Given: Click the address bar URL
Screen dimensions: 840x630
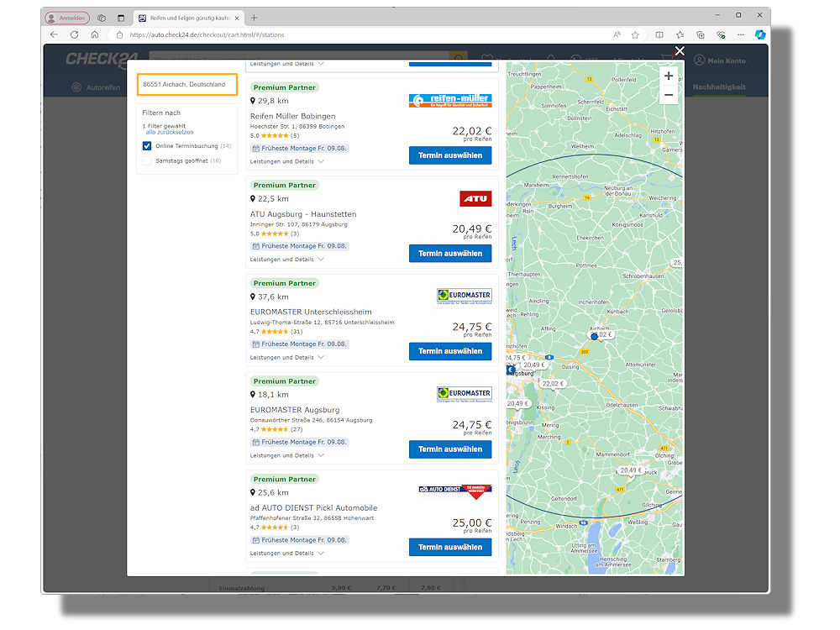Looking at the screenshot, I should point(207,34).
